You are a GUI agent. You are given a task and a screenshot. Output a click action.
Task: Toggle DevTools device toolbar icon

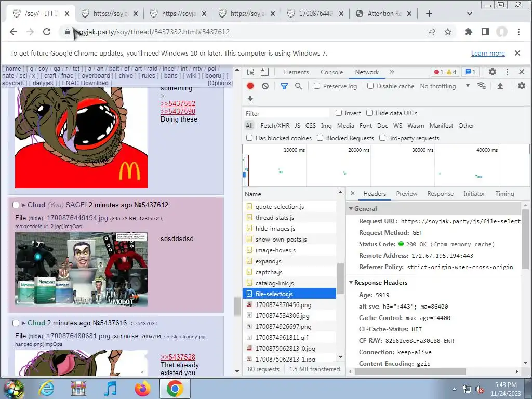[264, 72]
